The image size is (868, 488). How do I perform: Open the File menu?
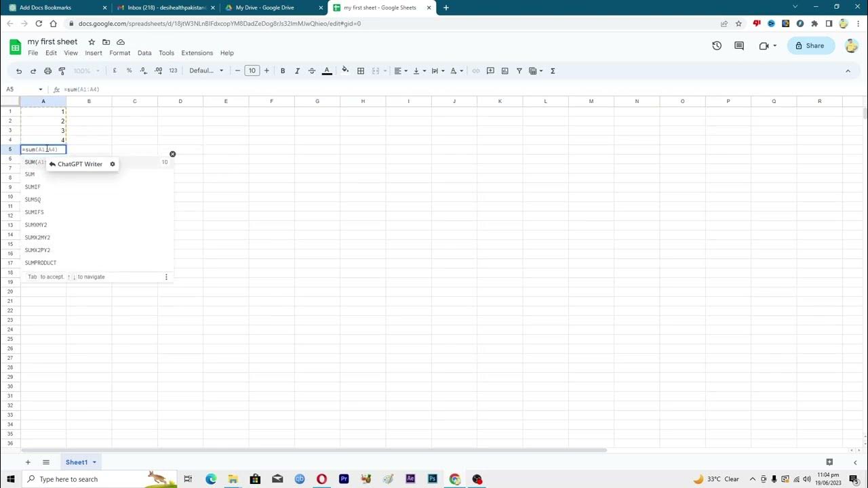33,53
